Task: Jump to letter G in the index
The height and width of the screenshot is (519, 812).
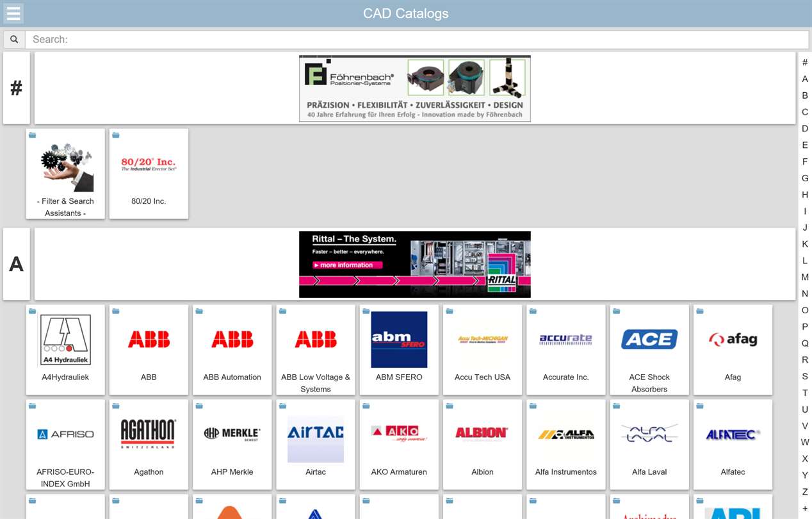Action: click(x=805, y=178)
